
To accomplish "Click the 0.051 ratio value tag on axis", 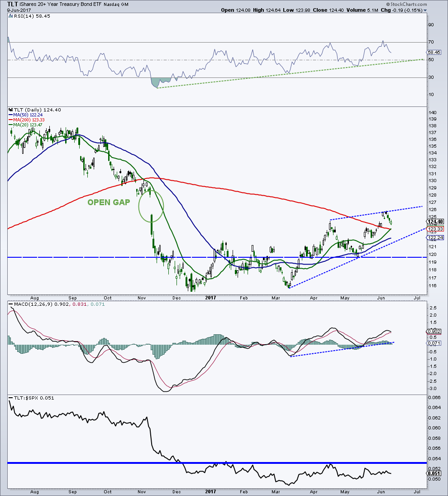I will click(435, 473).
